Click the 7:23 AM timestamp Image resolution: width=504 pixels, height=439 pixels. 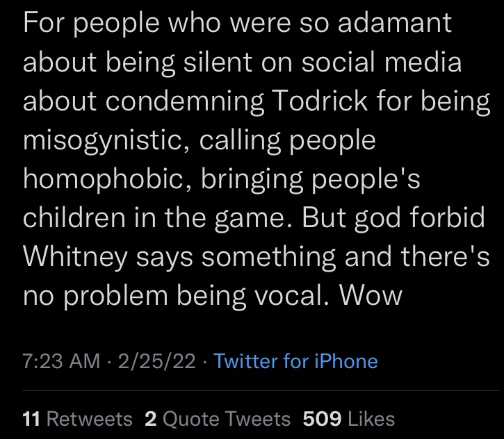pyautogui.click(x=61, y=361)
